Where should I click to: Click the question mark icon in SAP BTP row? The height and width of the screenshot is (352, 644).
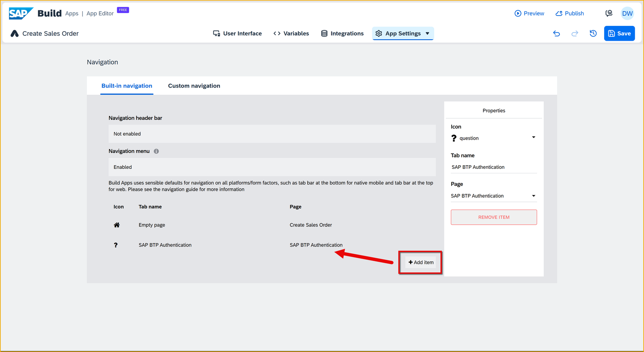pyautogui.click(x=116, y=245)
